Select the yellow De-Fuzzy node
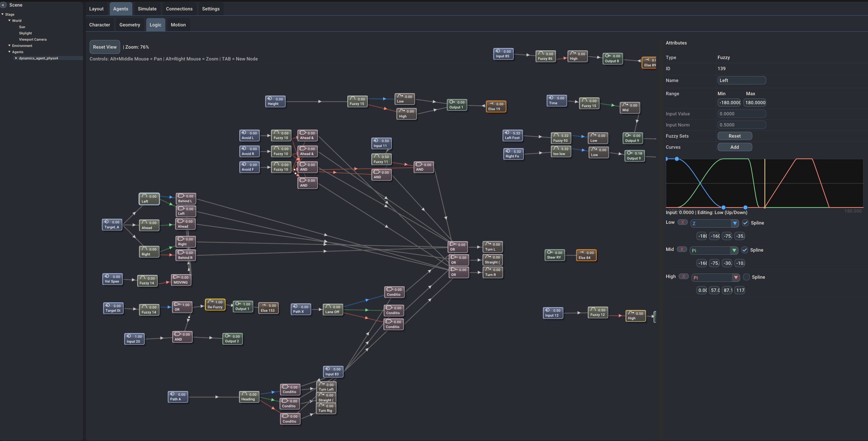This screenshot has width=868, height=441. pos(215,305)
